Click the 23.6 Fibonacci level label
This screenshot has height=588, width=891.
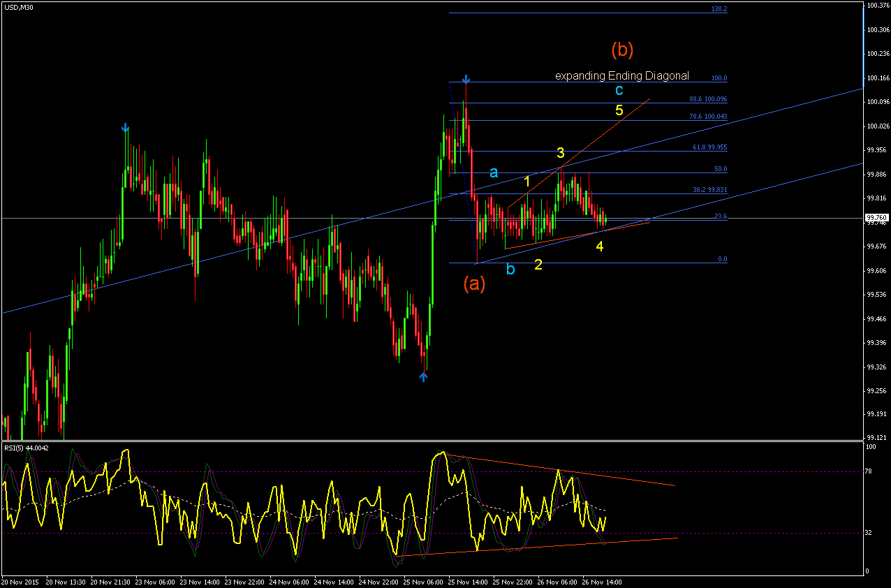(721, 216)
